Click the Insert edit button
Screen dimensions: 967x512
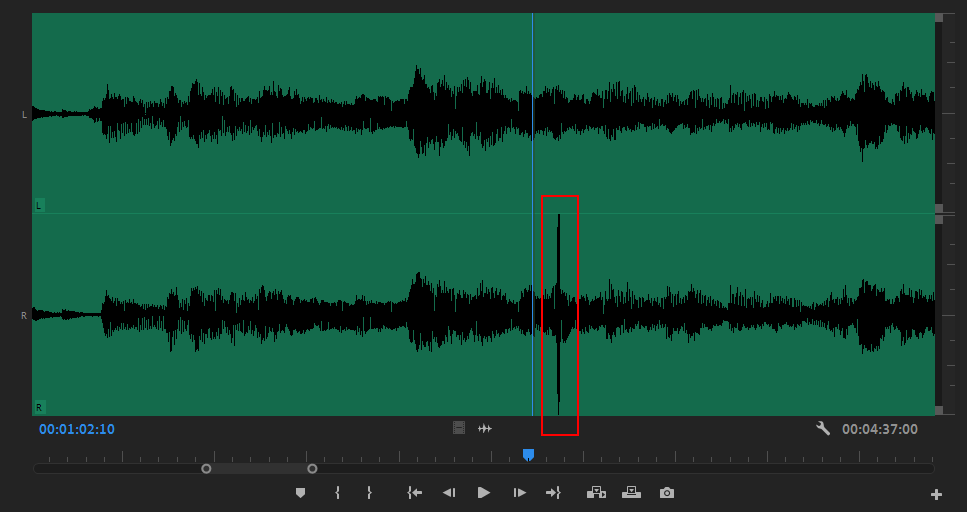596,493
